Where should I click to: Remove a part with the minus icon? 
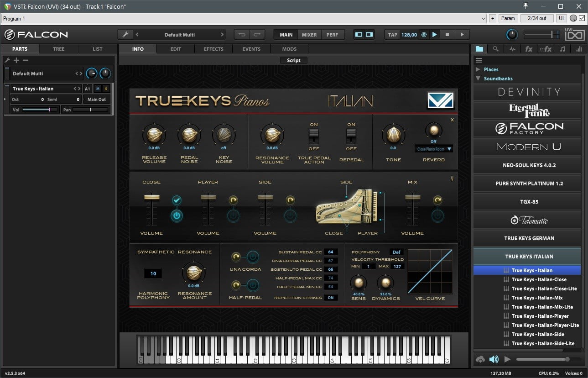tap(26, 60)
